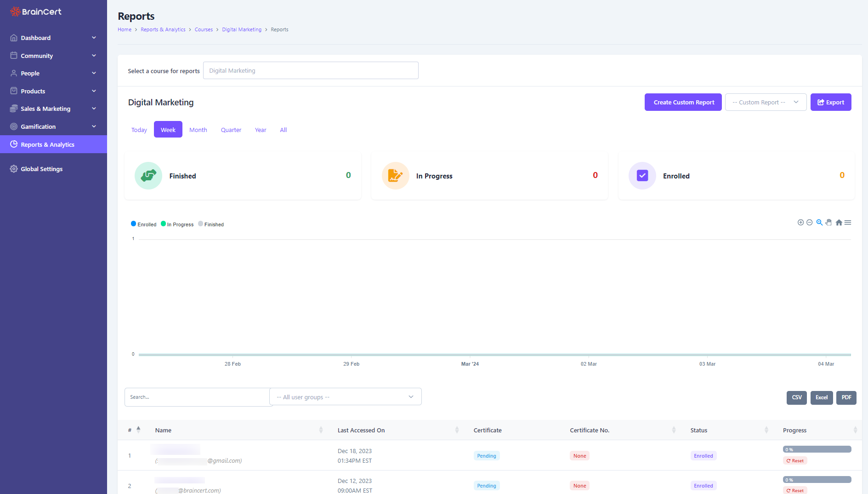Click Reset for the gmail.com user row

[x=795, y=460]
